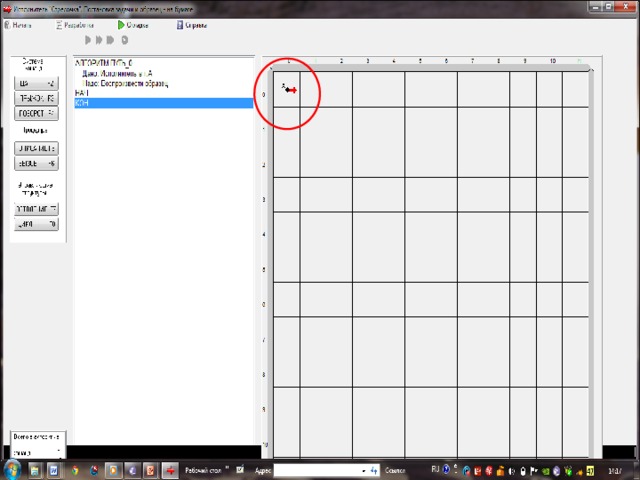Viewport: 640px width, 480px height.
Task: Expand the Адрес bar dropdown arrow
Action: click(364, 471)
